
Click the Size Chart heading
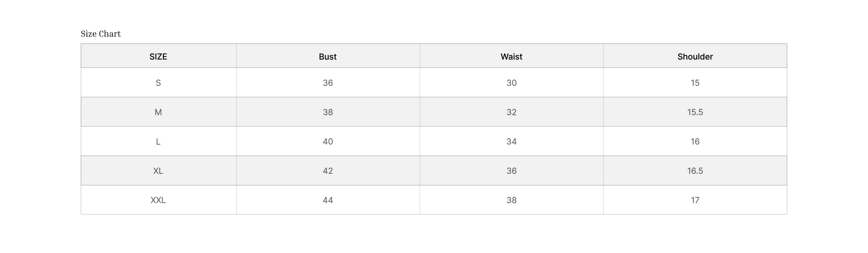101,34
